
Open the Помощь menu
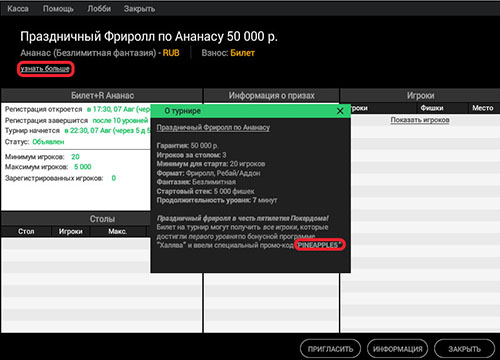pyautogui.click(x=58, y=9)
